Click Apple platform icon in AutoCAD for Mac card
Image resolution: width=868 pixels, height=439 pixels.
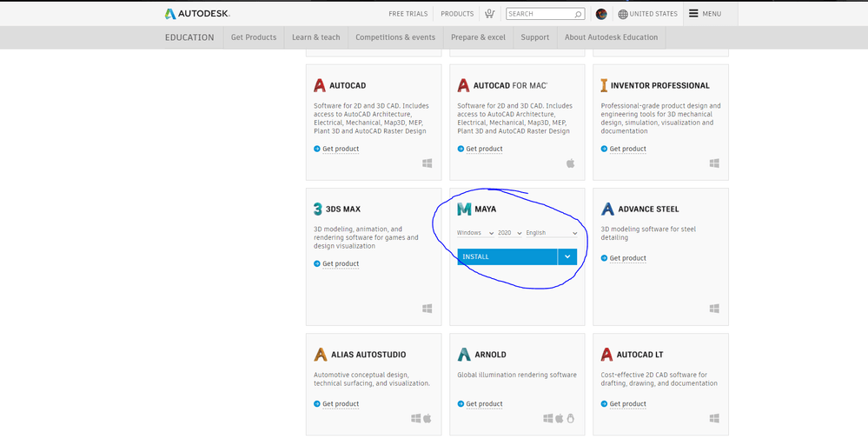click(571, 163)
